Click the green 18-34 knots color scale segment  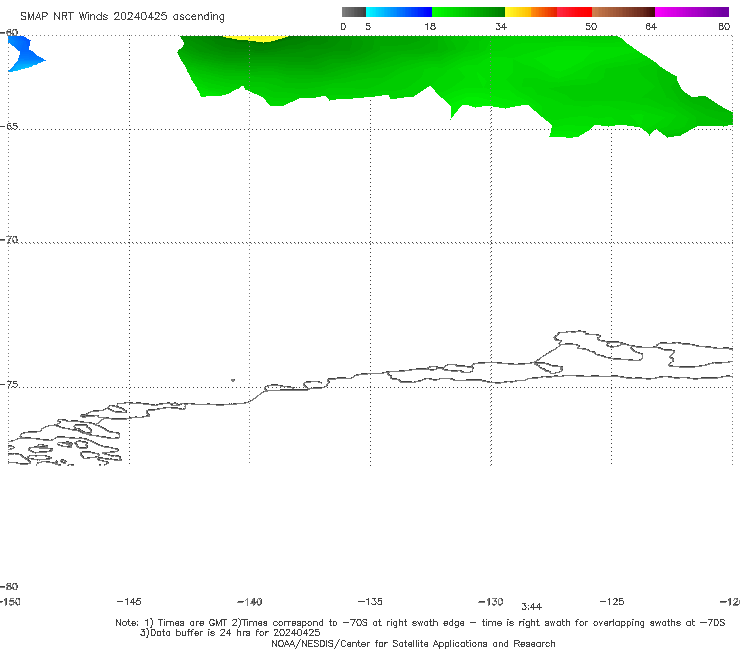[x=468, y=12]
